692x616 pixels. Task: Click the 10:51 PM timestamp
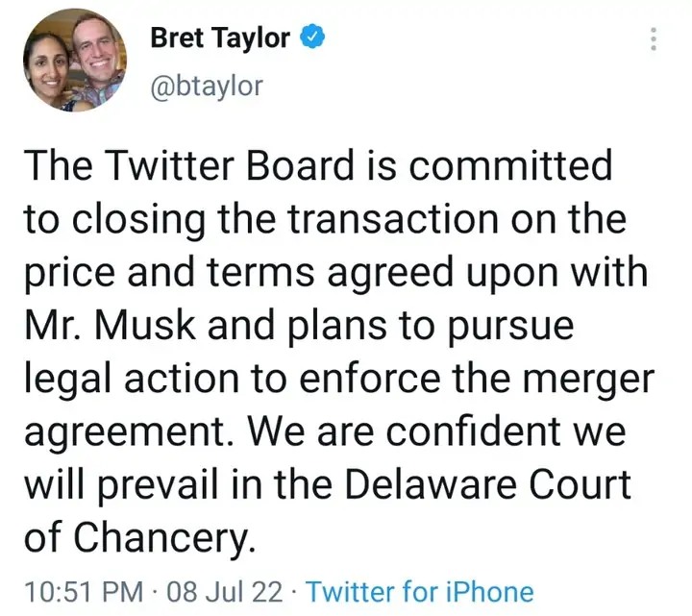pyautogui.click(x=85, y=591)
